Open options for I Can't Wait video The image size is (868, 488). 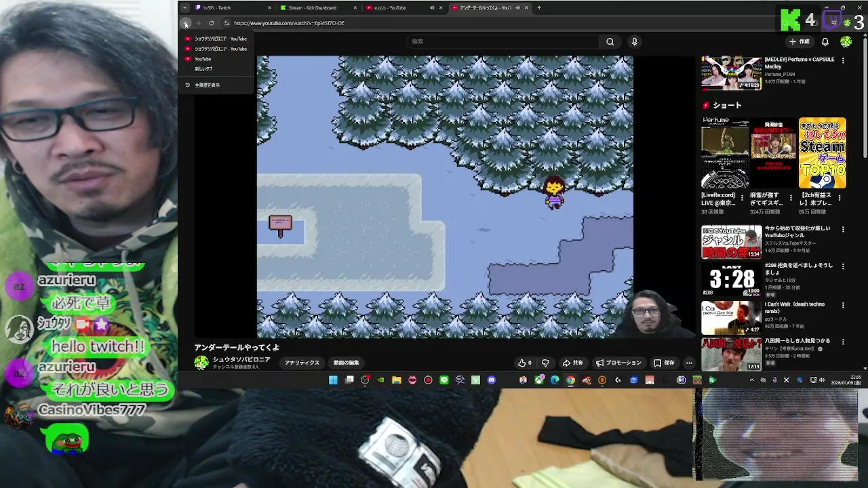click(x=844, y=306)
